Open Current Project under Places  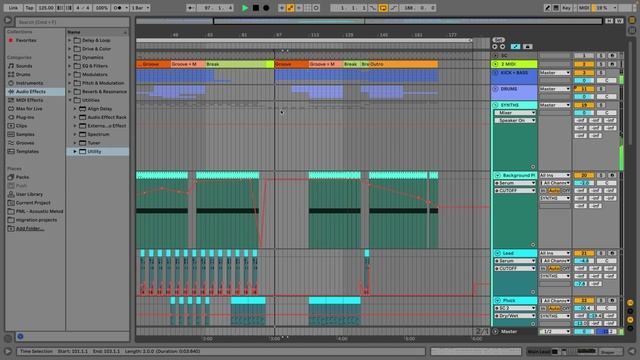(33, 203)
